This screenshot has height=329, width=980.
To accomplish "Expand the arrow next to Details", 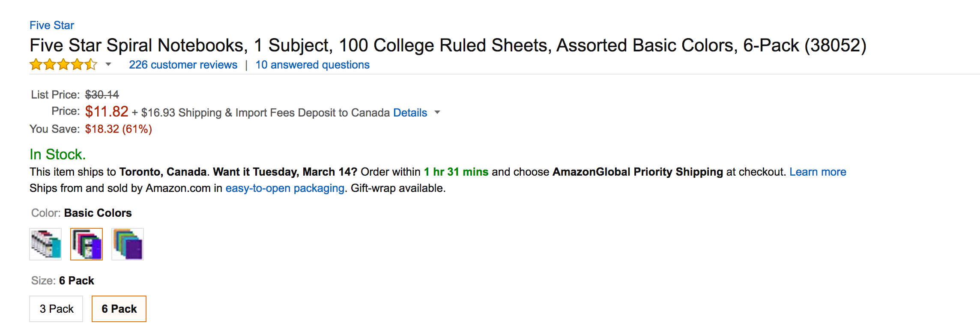I will (437, 112).
